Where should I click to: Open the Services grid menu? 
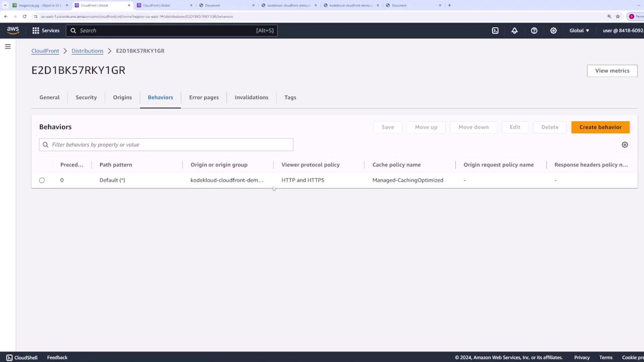pyautogui.click(x=46, y=30)
